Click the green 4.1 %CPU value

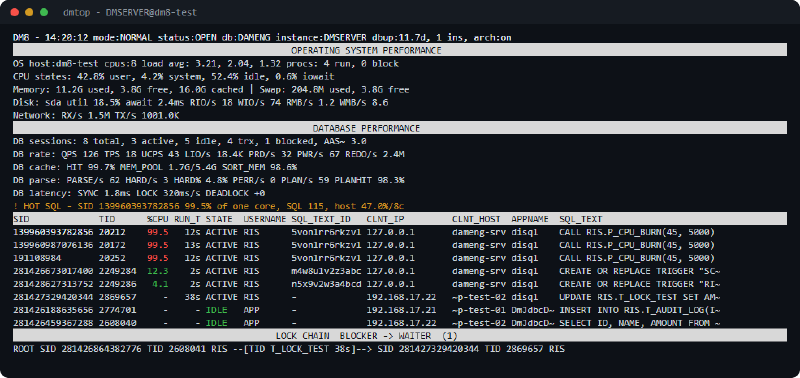tap(161, 284)
